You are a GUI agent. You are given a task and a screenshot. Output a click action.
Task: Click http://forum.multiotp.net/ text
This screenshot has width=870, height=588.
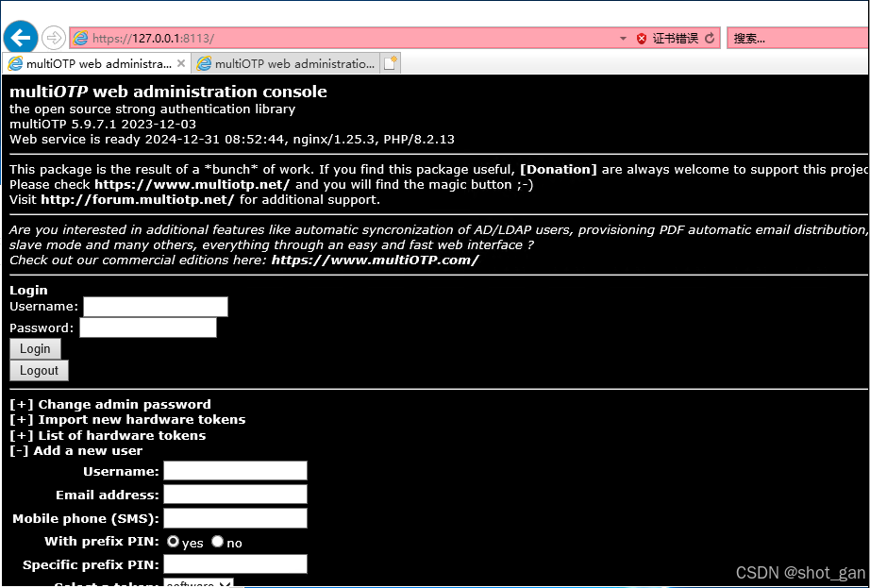point(138,200)
